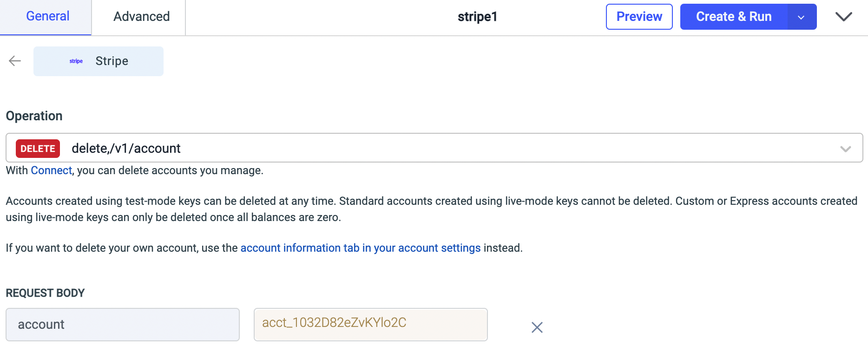
Task: Click the red DELETE method badge
Action: (x=38, y=149)
